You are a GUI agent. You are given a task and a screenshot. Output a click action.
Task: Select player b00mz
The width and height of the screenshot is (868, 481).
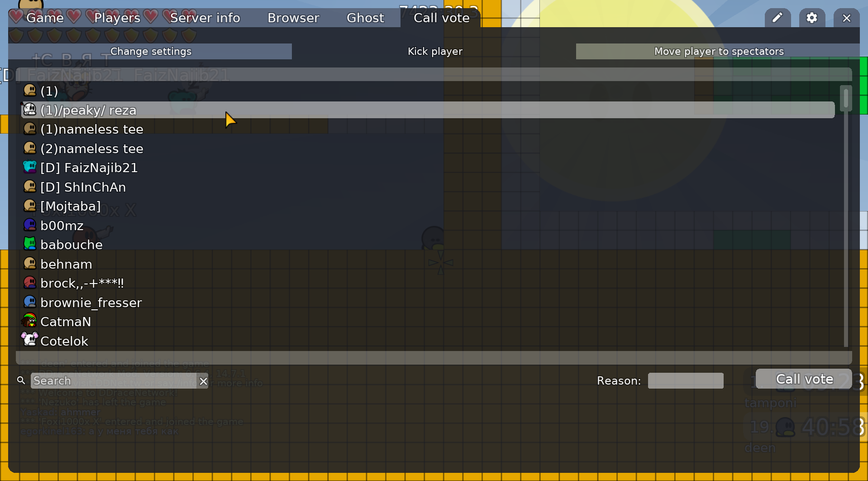(428, 225)
